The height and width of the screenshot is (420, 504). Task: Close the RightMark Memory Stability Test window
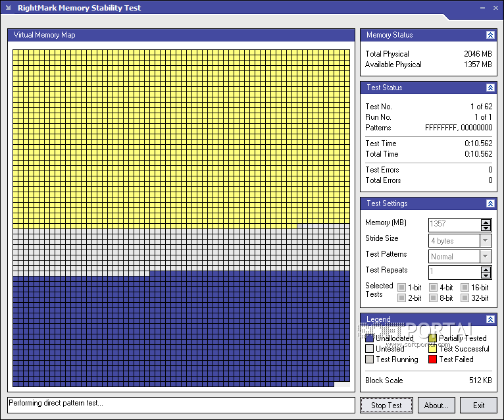tap(495, 8)
